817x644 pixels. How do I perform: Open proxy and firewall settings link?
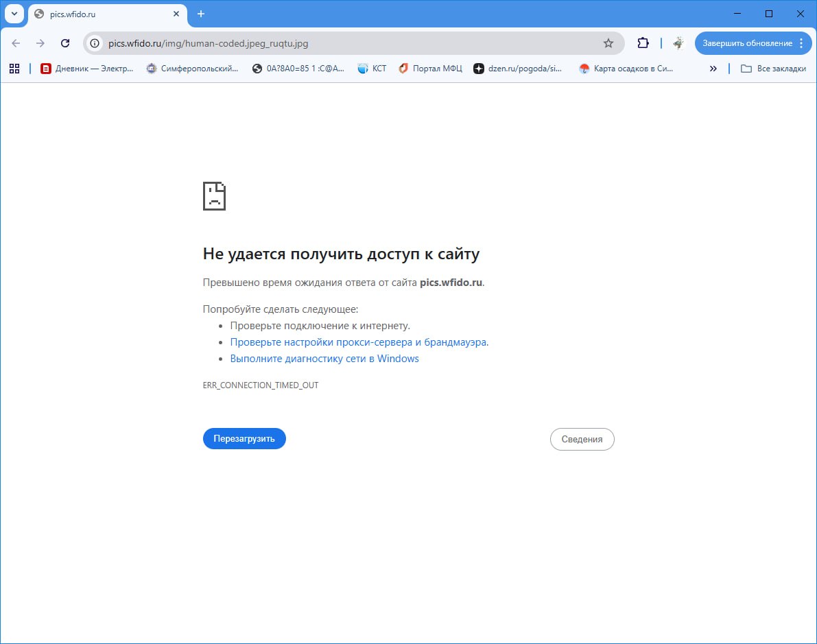359,342
